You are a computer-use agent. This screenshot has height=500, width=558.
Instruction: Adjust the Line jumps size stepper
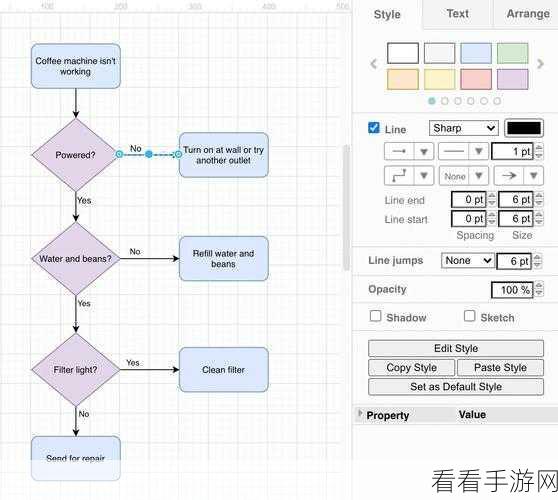[537, 261]
